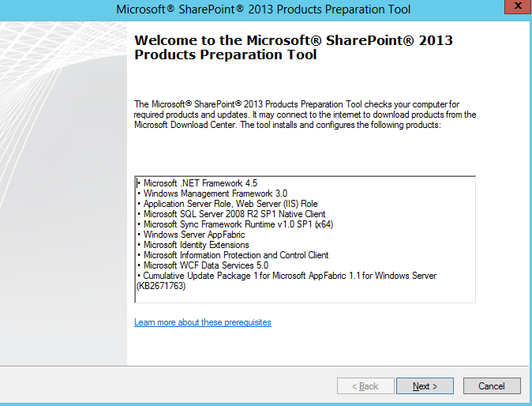
Task: Close the Products Preparation Tool window
Action: pyautogui.click(x=518, y=6)
